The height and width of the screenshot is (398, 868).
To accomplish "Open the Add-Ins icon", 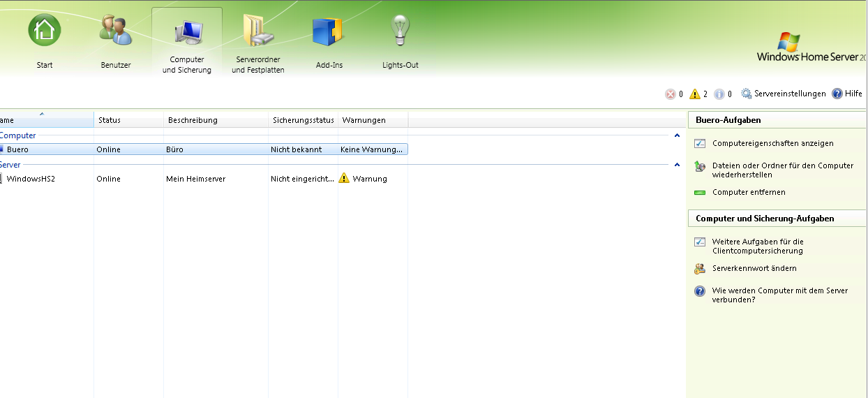I will tap(329, 31).
